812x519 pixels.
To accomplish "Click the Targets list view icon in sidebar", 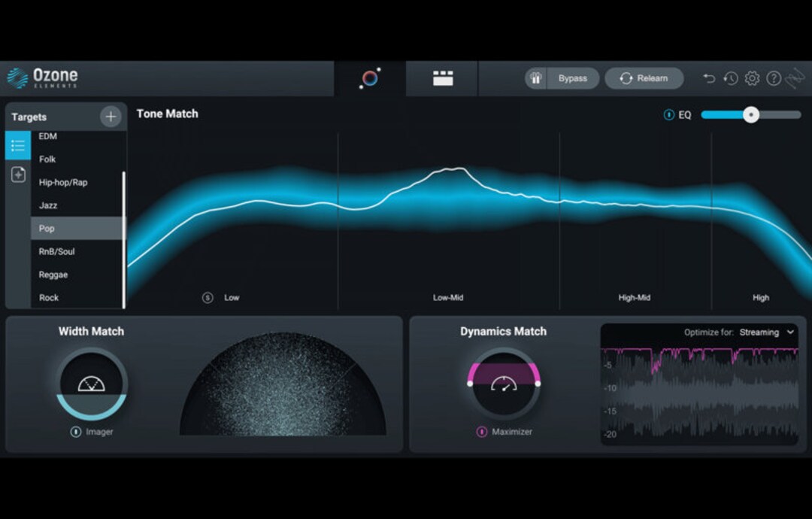I will click(17, 145).
